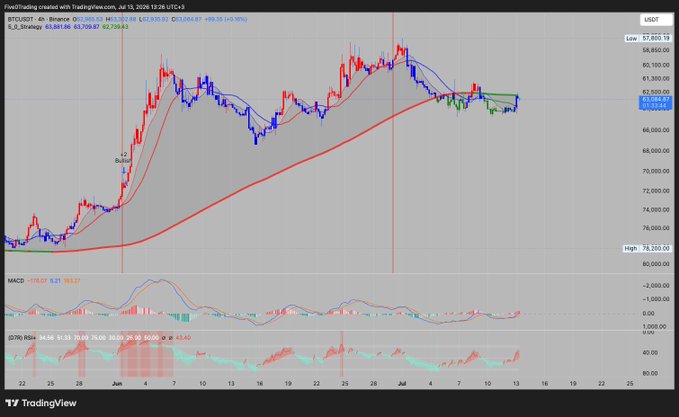Click the 66,000.00 price axis label
This screenshot has width=679, height=417.
(656, 130)
